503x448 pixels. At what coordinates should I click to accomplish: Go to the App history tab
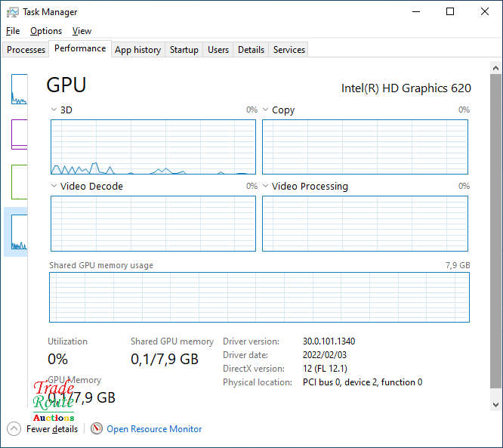pos(137,50)
